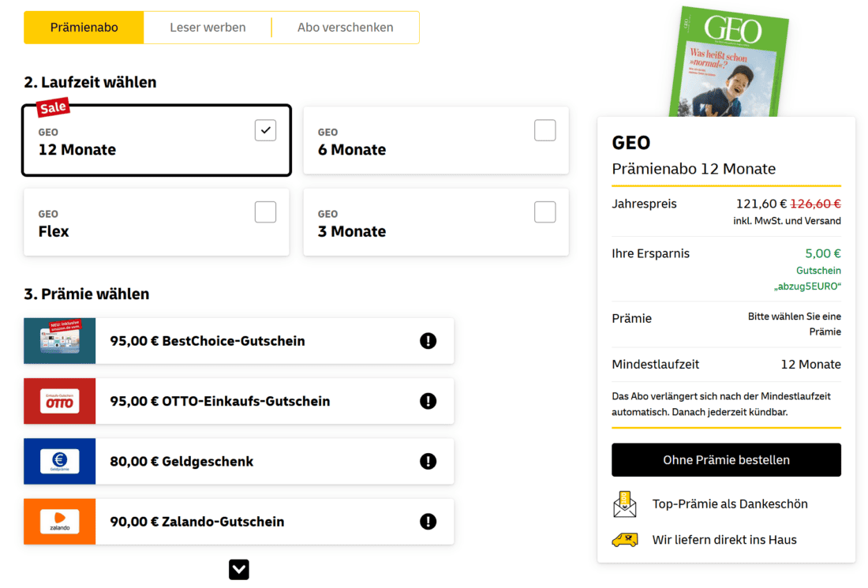The height and width of the screenshot is (588, 868).
Task: Select the Flex subscription checkbox
Action: [x=265, y=212]
